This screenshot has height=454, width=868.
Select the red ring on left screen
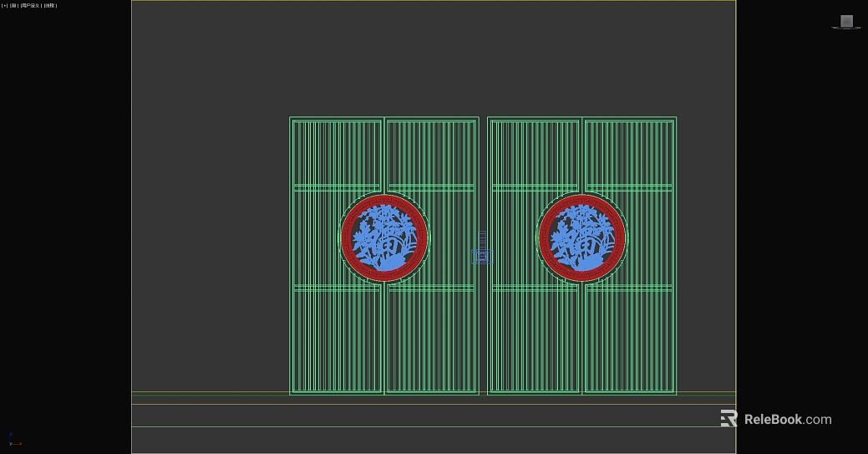347,238
